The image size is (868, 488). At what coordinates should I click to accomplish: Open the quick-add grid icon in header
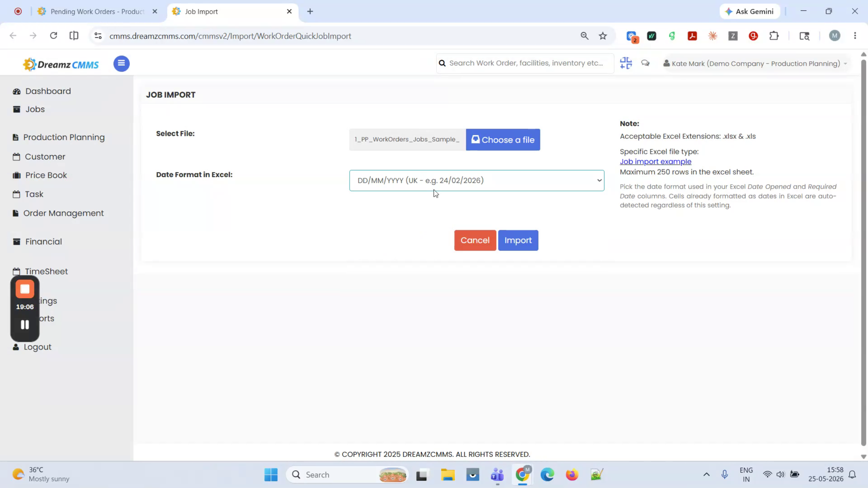click(x=626, y=63)
